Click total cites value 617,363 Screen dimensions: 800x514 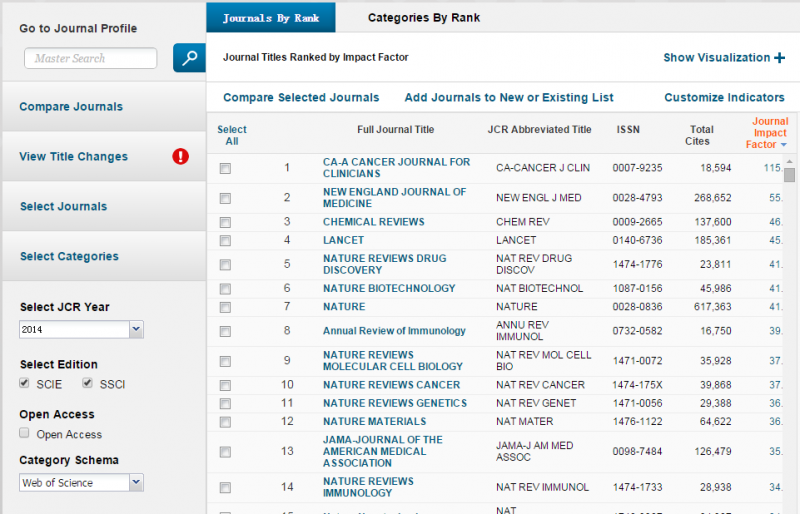712,307
